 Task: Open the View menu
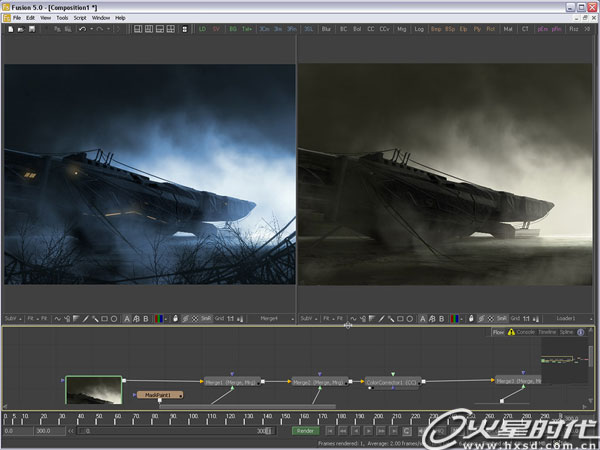[x=45, y=18]
